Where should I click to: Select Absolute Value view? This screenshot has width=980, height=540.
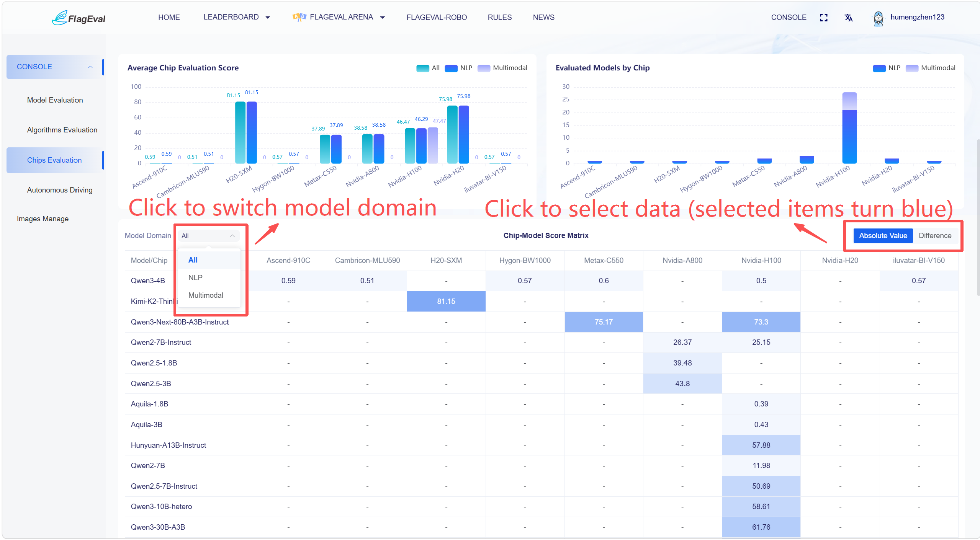coord(883,236)
